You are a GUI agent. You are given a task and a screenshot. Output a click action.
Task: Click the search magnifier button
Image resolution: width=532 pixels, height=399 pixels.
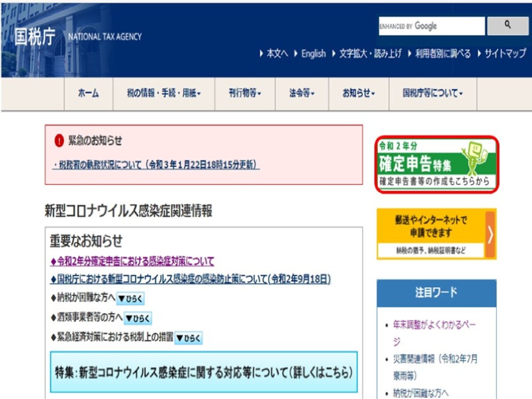tap(508, 26)
